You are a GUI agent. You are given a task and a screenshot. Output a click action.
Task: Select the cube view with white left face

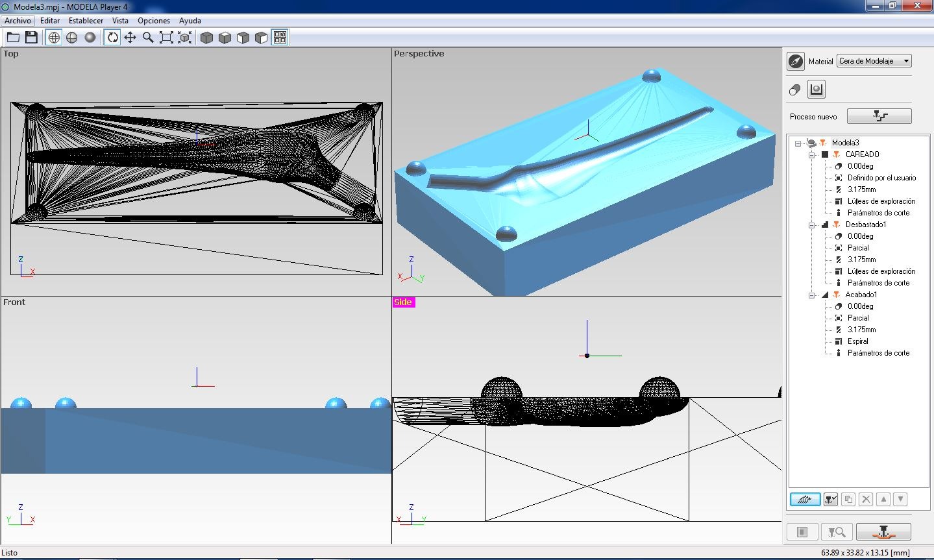(x=243, y=38)
